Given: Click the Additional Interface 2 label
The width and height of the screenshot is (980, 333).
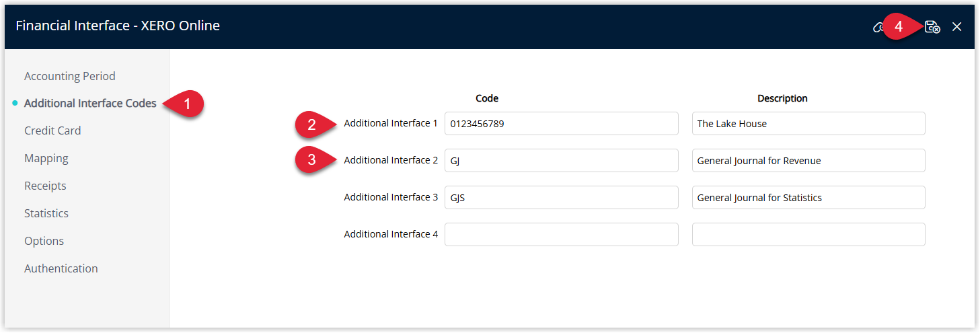Looking at the screenshot, I should tap(391, 160).
